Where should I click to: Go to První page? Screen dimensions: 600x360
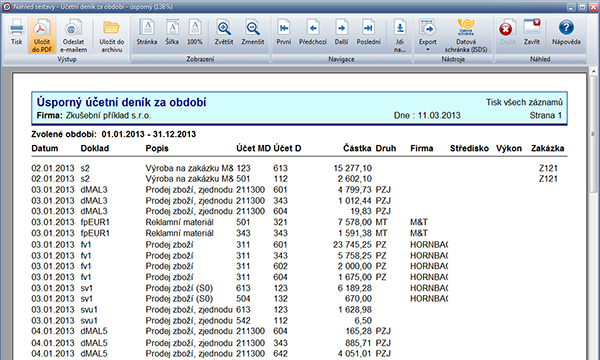click(x=284, y=32)
